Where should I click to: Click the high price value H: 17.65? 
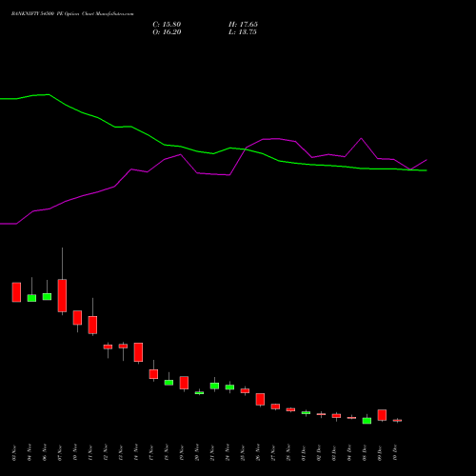click(243, 25)
